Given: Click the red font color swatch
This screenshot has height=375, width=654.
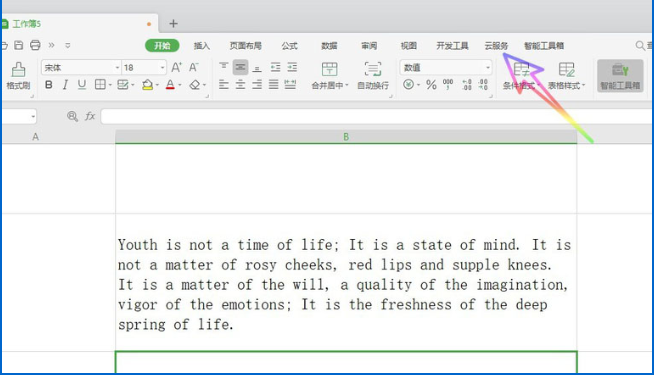Looking at the screenshot, I should (x=170, y=85).
